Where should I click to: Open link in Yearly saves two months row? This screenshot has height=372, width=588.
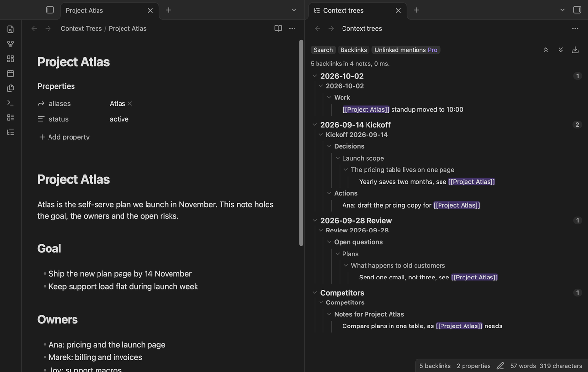(472, 182)
